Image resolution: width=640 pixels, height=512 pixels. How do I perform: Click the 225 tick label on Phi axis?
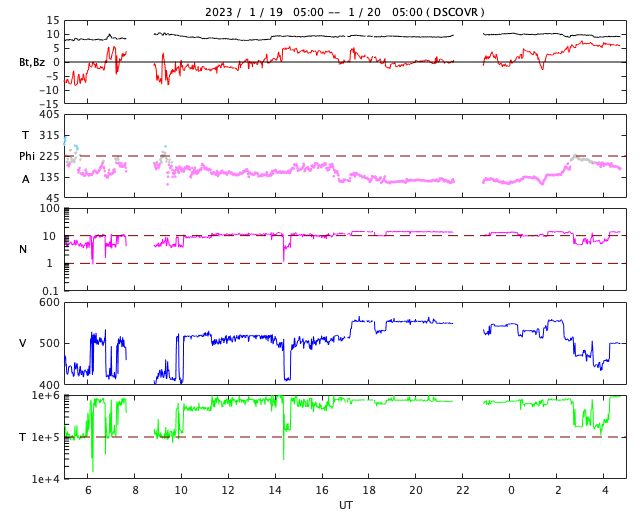point(49,156)
